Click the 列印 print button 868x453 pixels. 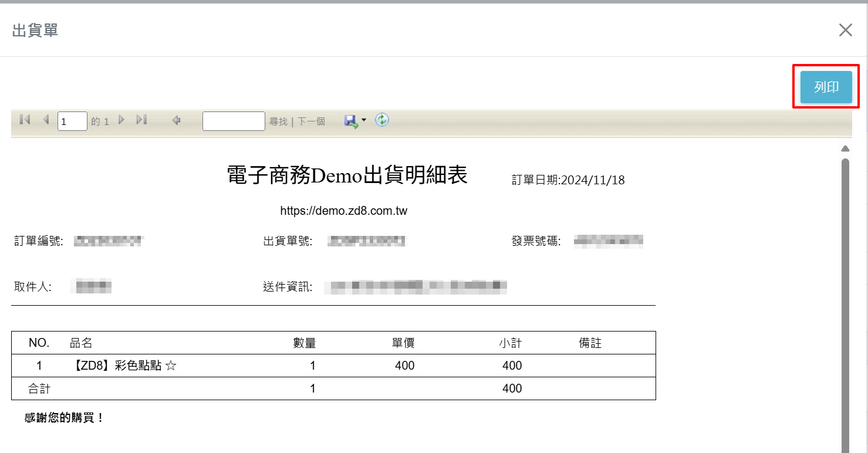tap(826, 87)
